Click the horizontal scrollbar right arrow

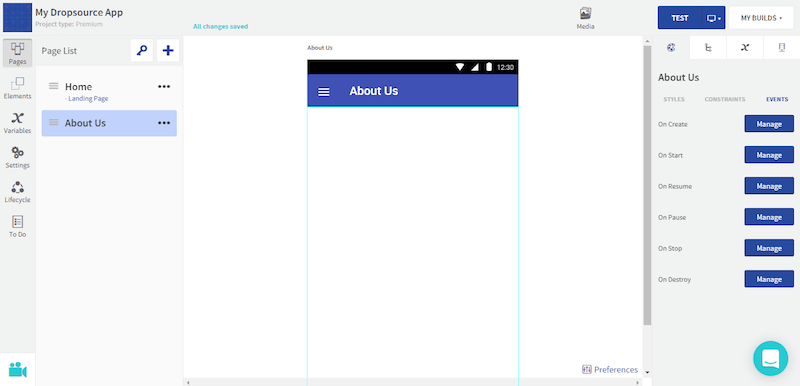637,382
